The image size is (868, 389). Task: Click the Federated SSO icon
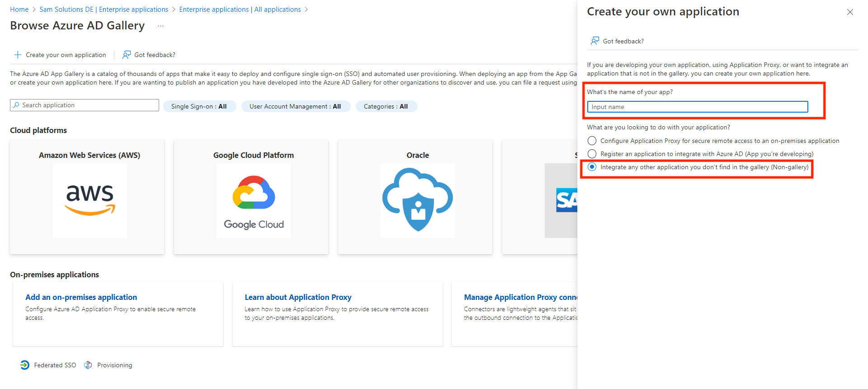(x=25, y=365)
